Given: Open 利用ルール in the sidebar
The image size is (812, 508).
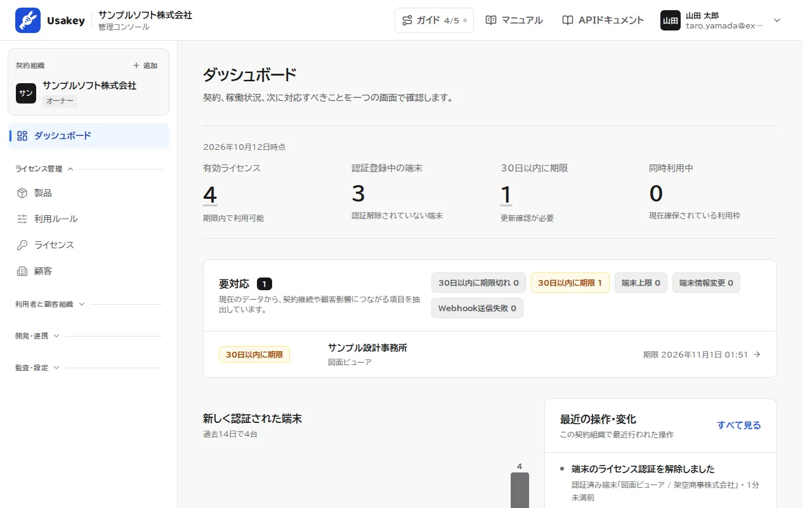Looking at the screenshot, I should point(89,219).
